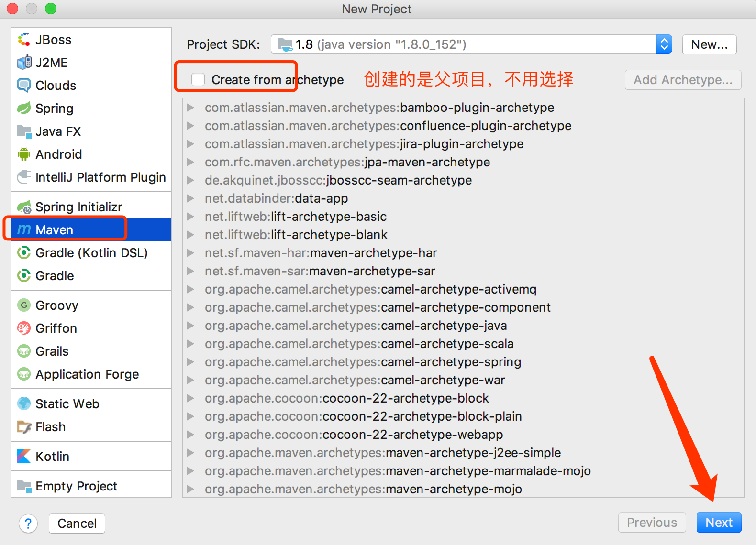The height and width of the screenshot is (545, 756).
Task: Click the Application Forge icon
Action: 24,374
